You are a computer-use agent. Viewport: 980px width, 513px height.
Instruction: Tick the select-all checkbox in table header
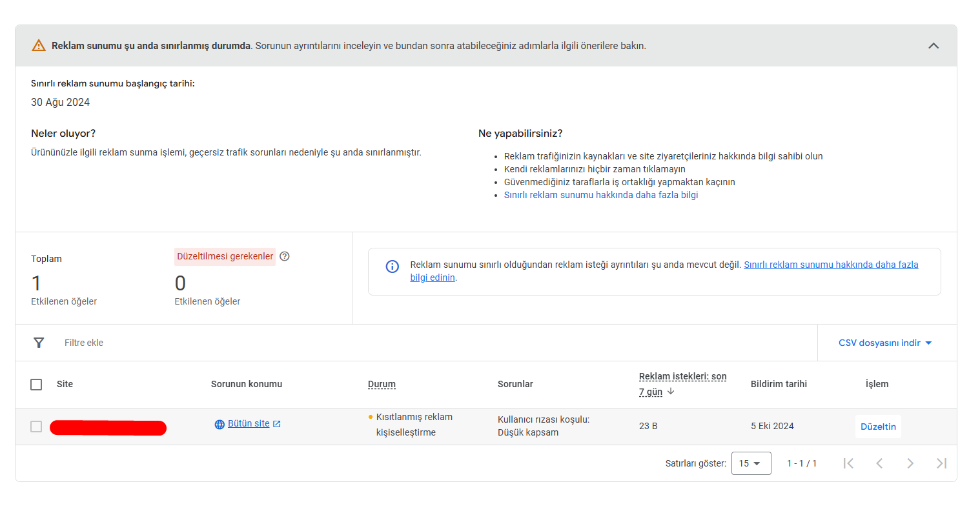tap(36, 385)
